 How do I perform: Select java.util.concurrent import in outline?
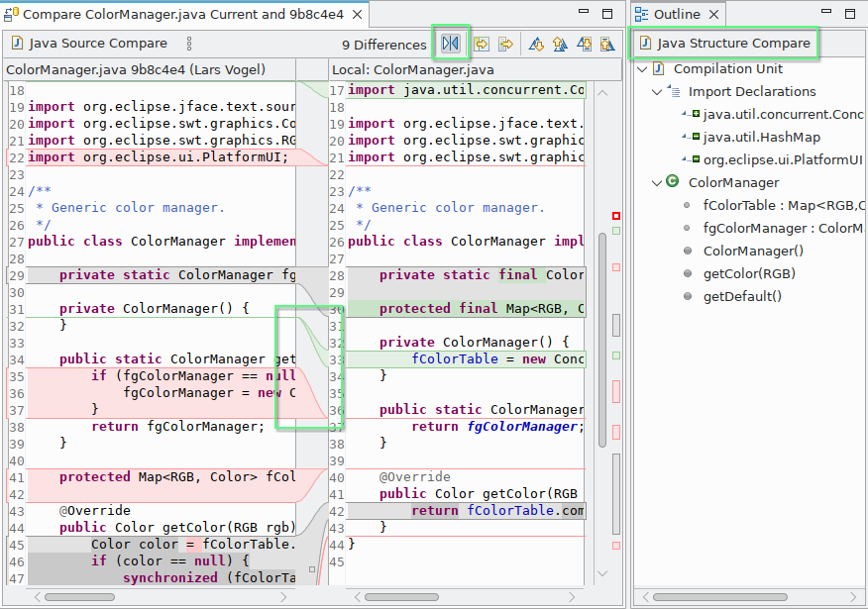pyautogui.click(x=783, y=114)
